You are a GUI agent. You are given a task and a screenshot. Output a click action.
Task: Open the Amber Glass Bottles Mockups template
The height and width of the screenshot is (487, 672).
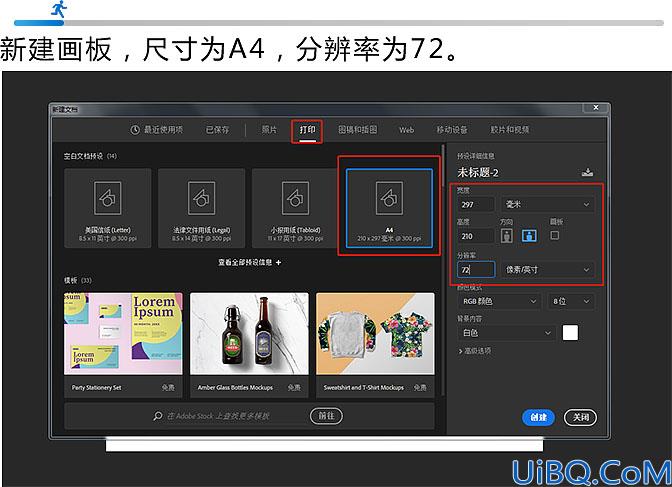(x=249, y=345)
